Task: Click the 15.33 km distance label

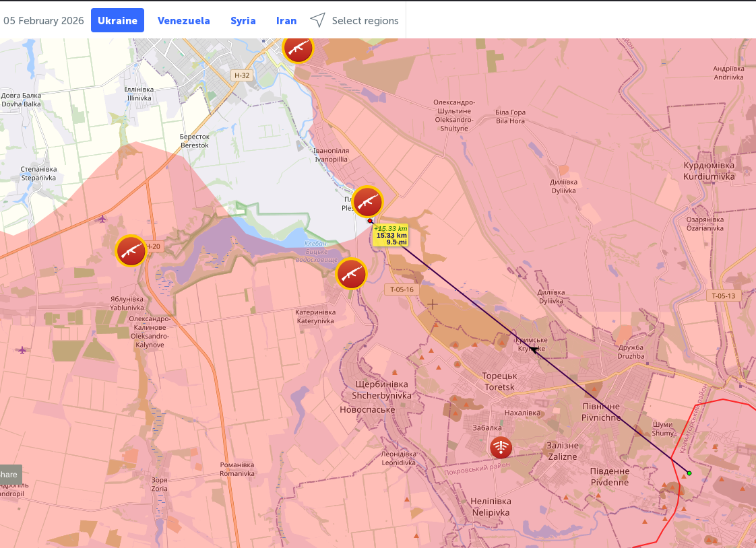Action: [391, 235]
